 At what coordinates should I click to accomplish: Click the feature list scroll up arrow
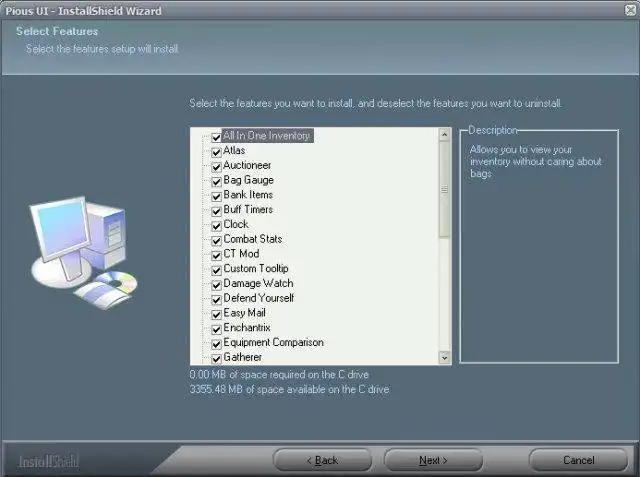[444, 135]
